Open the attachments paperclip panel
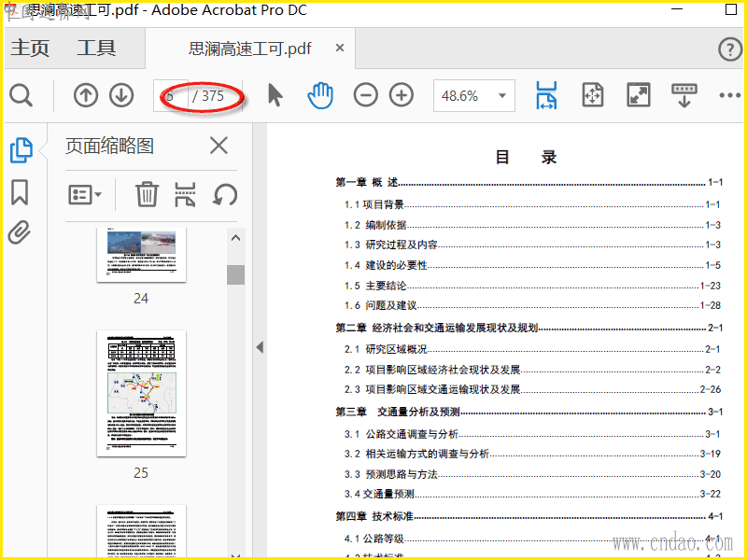Viewport: 747px width, 560px height. pyautogui.click(x=19, y=232)
